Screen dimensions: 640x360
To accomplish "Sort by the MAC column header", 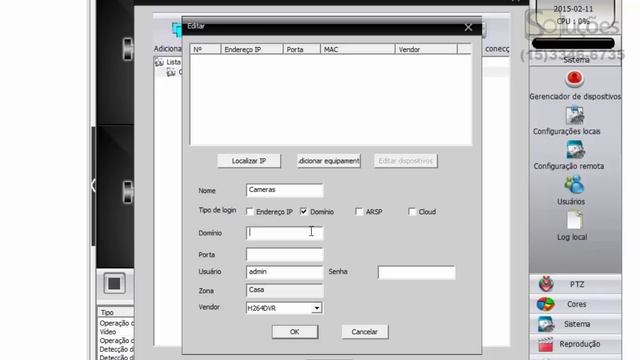I will 358,49.
